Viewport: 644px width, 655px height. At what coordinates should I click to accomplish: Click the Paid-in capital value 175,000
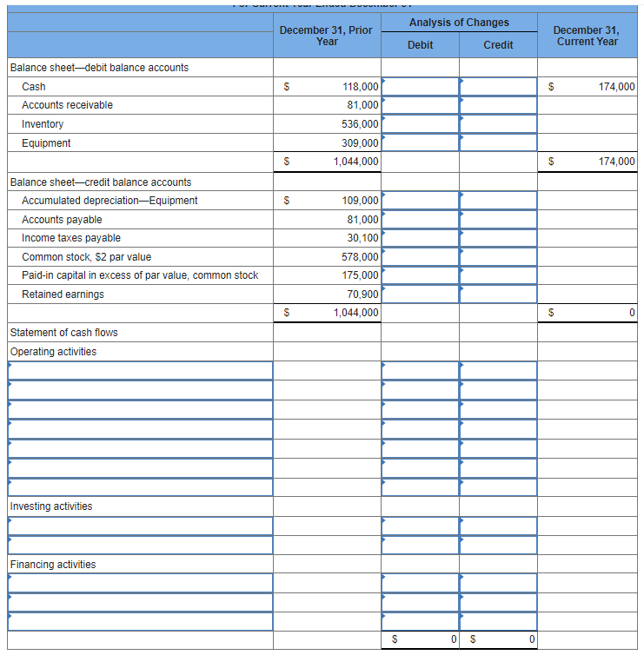pyautogui.click(x=360, y=275)
